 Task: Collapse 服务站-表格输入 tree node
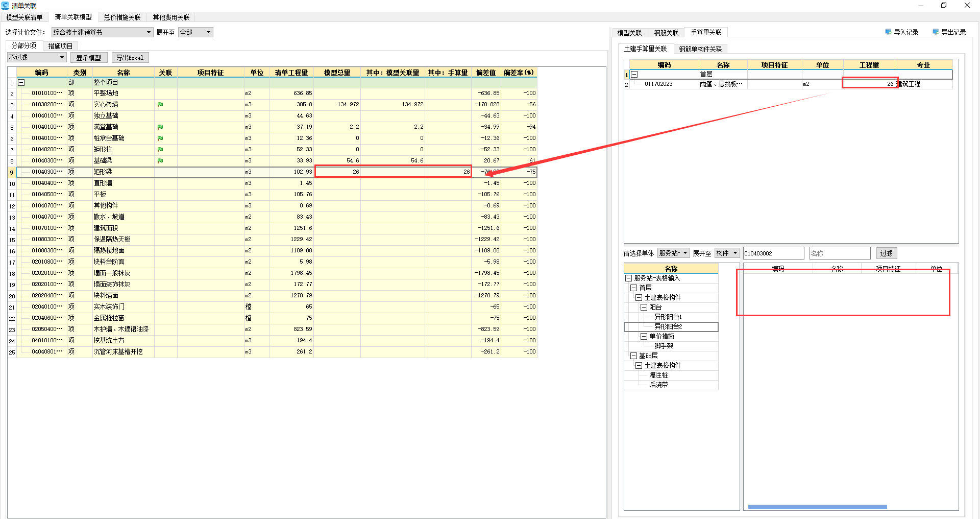click(x=628, y=278)
